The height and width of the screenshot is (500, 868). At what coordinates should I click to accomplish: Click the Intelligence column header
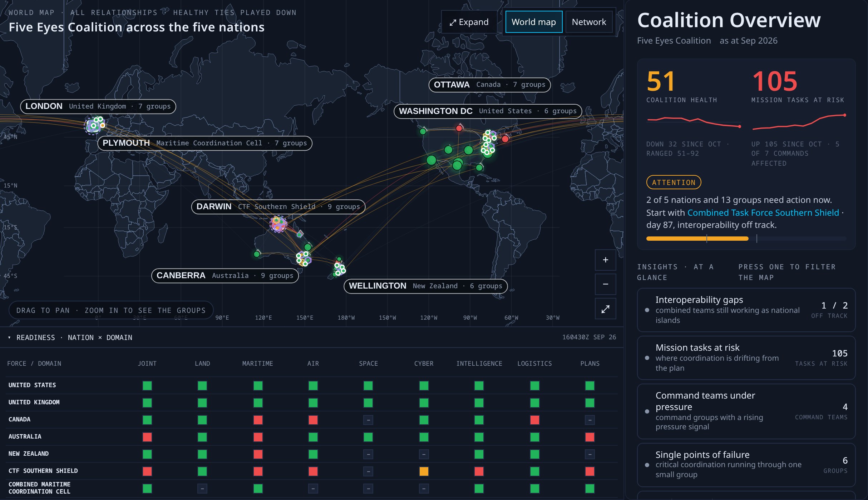point(479,364)
